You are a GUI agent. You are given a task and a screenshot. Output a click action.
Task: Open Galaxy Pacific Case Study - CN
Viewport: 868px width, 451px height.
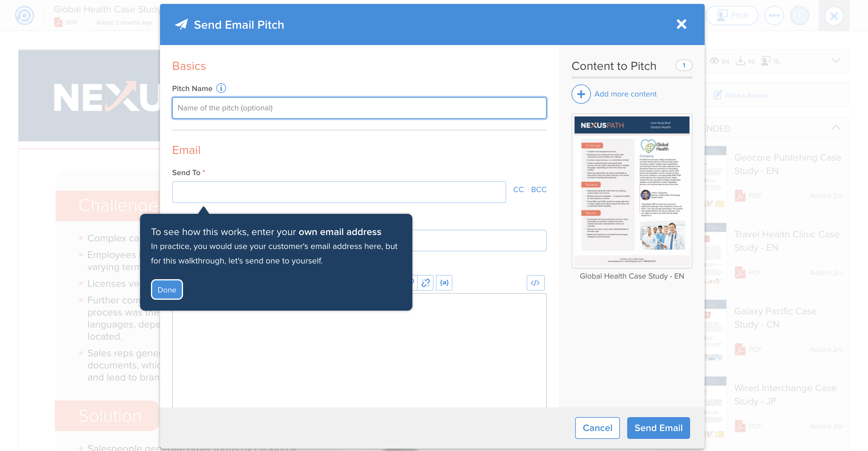[775, 318]
